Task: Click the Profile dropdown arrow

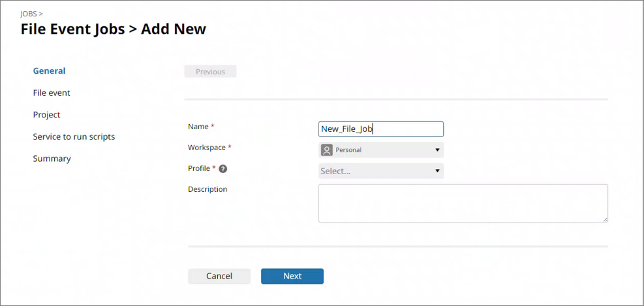Action: click(437, 172)
